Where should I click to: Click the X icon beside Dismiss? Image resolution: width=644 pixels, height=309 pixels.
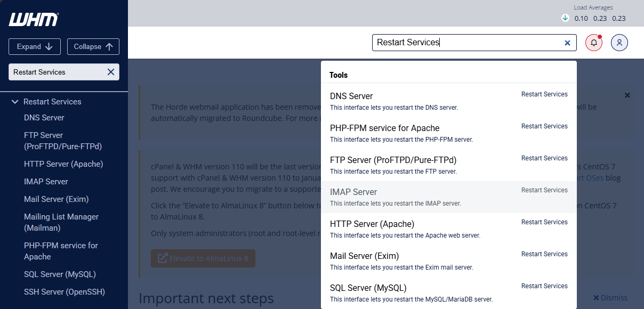597,297
